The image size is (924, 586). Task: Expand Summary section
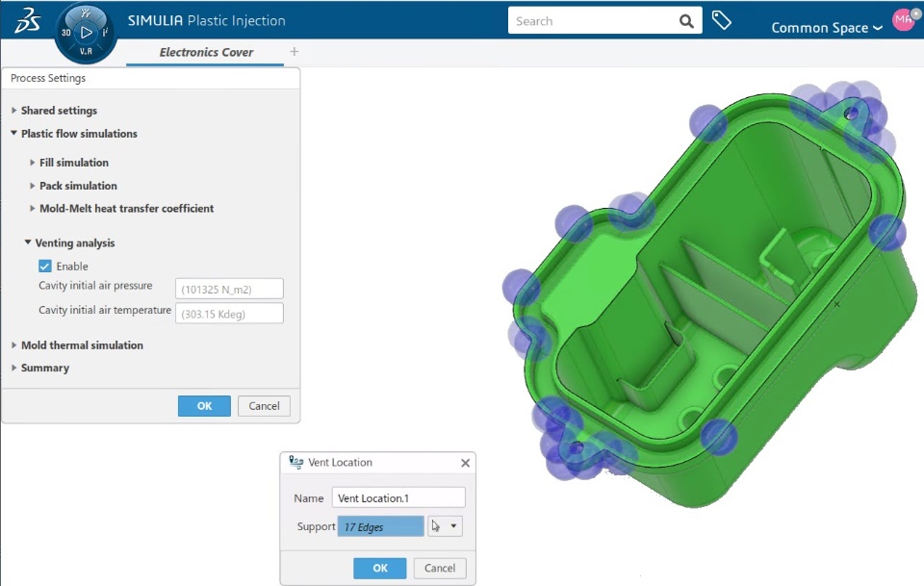coord(14,368)
